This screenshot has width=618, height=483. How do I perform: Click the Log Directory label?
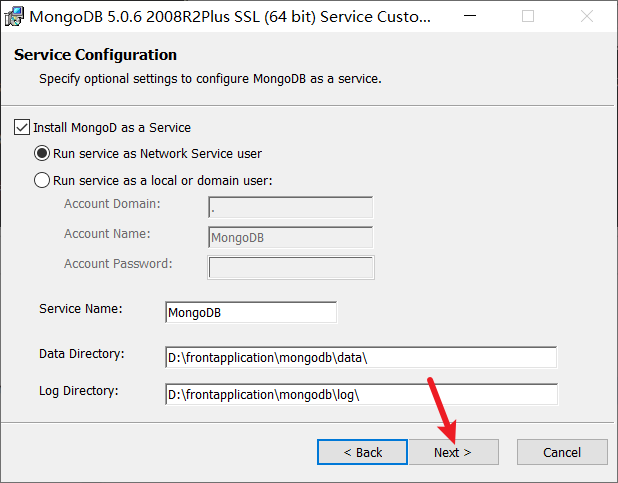pos(79,391)
